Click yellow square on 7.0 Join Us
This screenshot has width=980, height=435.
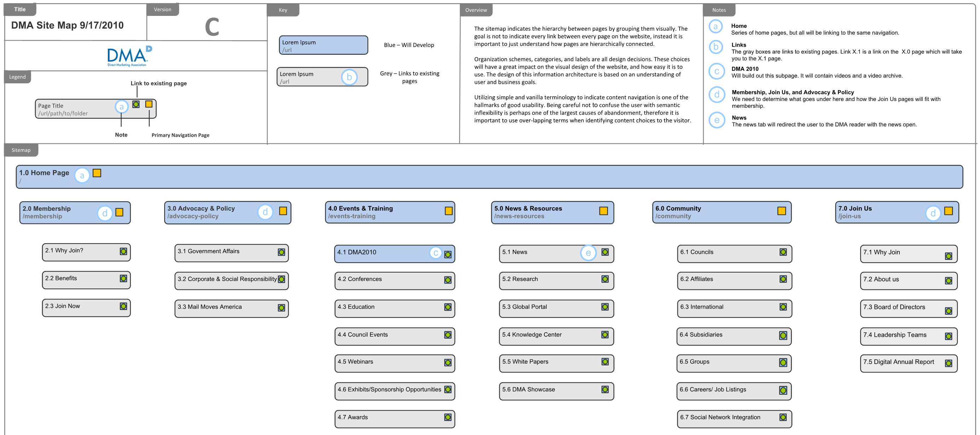point(949,211)
